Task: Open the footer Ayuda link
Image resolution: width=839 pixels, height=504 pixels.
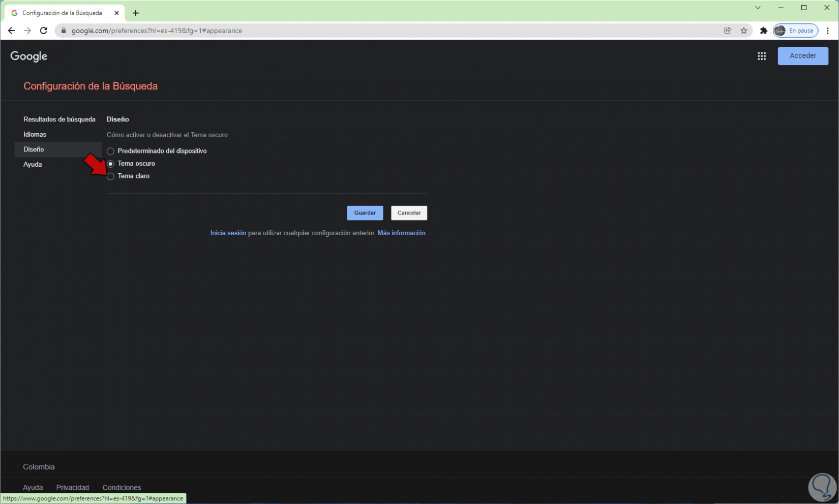Action: pyautogui.click(x=33, y=488)
